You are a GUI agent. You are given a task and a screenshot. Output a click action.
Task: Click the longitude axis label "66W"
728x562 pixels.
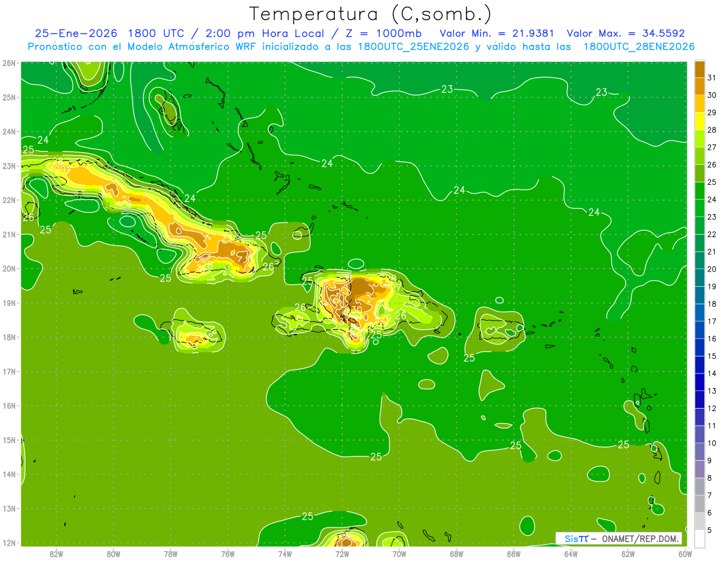514,554
